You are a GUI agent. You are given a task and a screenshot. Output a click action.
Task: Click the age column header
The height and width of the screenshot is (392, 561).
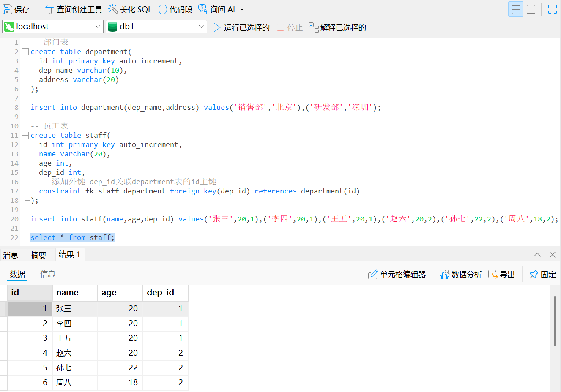click(120, 293)
